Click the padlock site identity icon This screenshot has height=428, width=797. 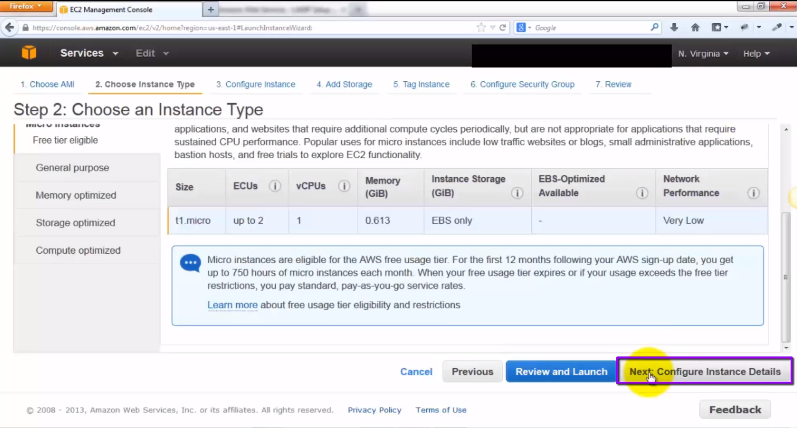(x=25, y=27)
